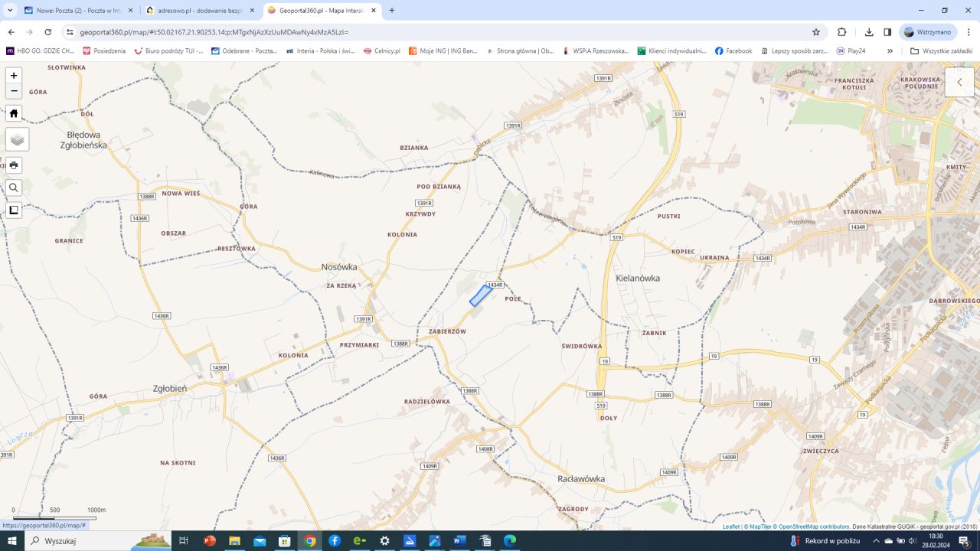Open the Lepszy sposób zarz... bookmark
This screenshot has height=551, width=980.
(795, 51)
